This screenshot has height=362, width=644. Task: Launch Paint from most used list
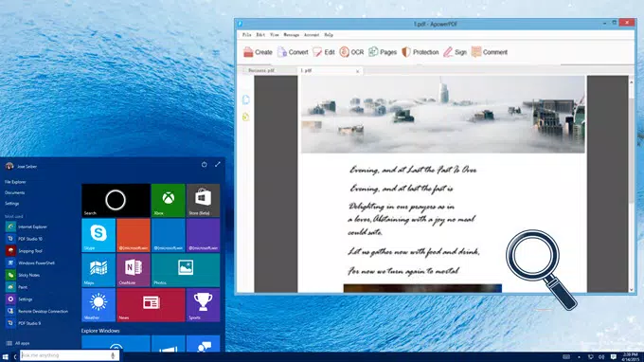(16, 287)
